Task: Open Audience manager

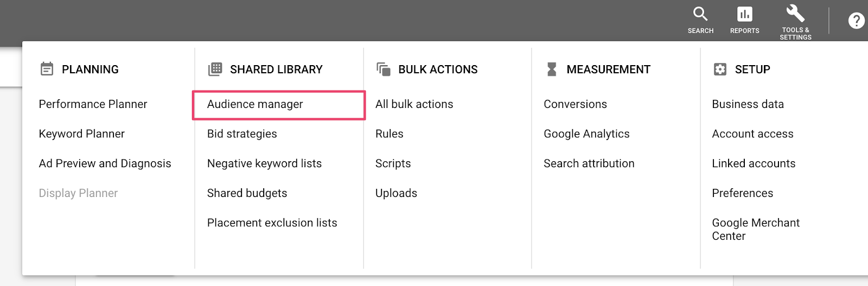Action: [x=255, y=104]
